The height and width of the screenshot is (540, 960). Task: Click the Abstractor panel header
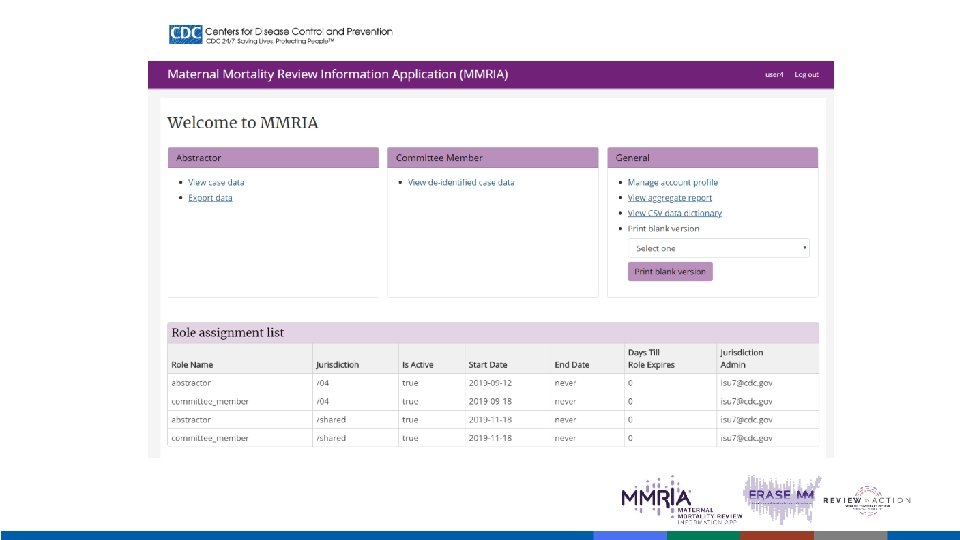coord(273,157)
